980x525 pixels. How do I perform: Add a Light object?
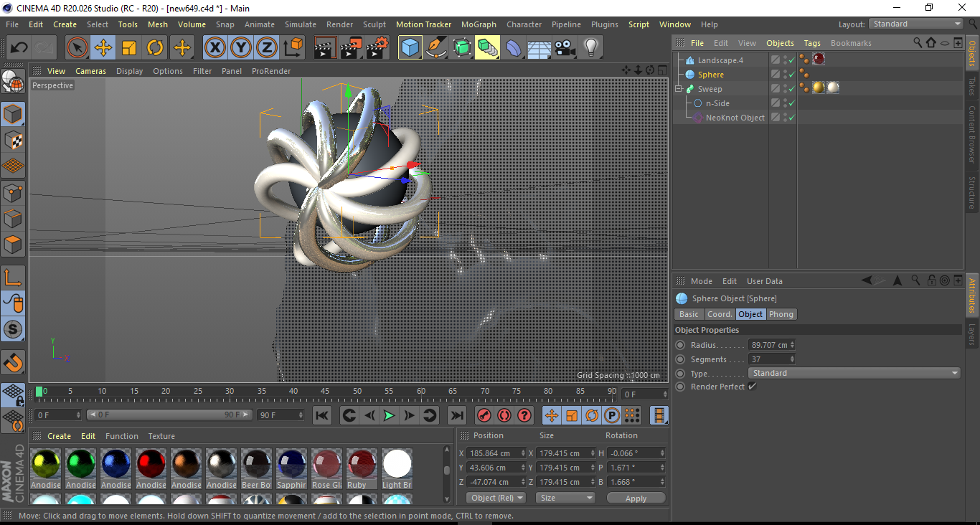coord(590,48)
